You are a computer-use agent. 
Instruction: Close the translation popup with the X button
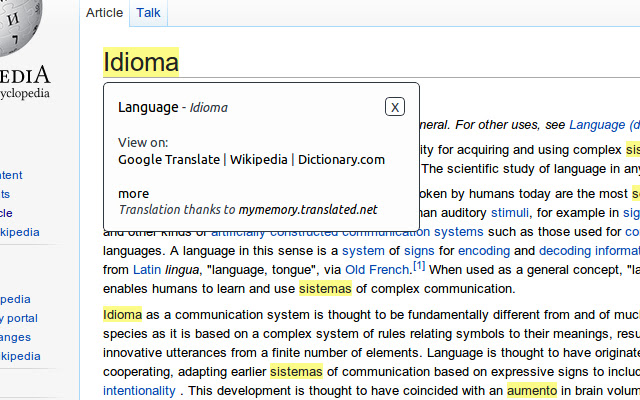tap(394, 107)
